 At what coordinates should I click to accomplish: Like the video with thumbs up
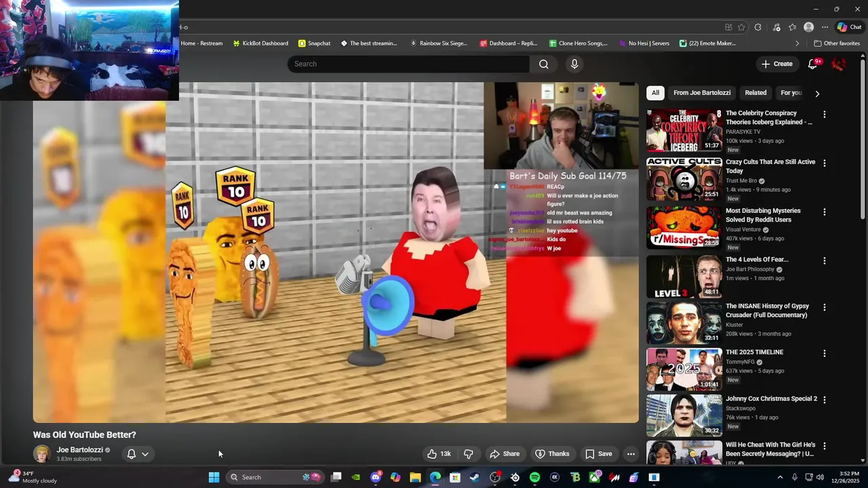click(439, 454)
